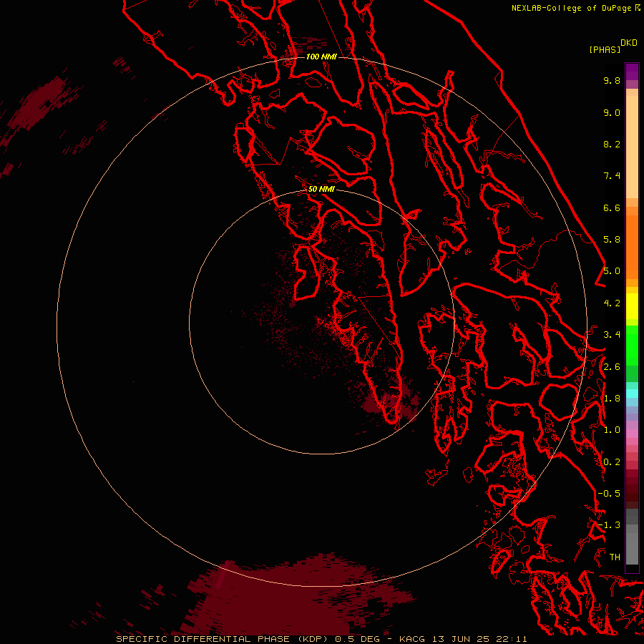Click the 0.5 DEG elevation text
644x644 pixels.
(x=358, y=639)
